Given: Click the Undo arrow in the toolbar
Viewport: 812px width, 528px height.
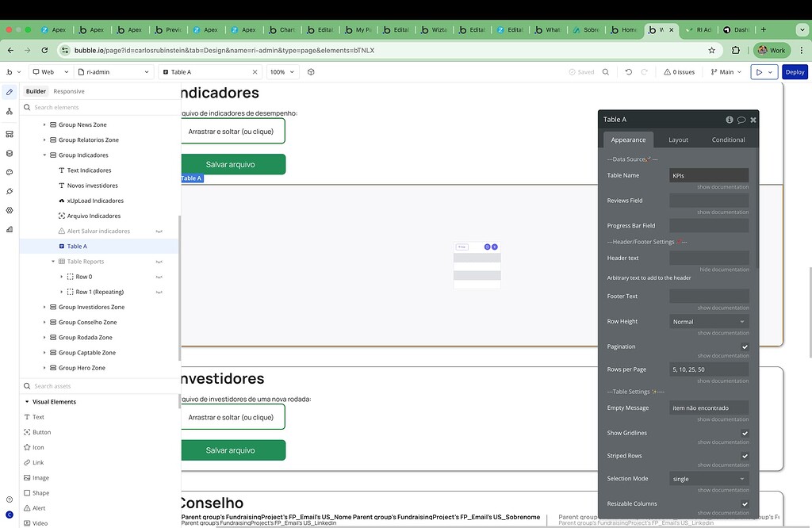Looking at the screenshot, I should click(x=628, y=71).
